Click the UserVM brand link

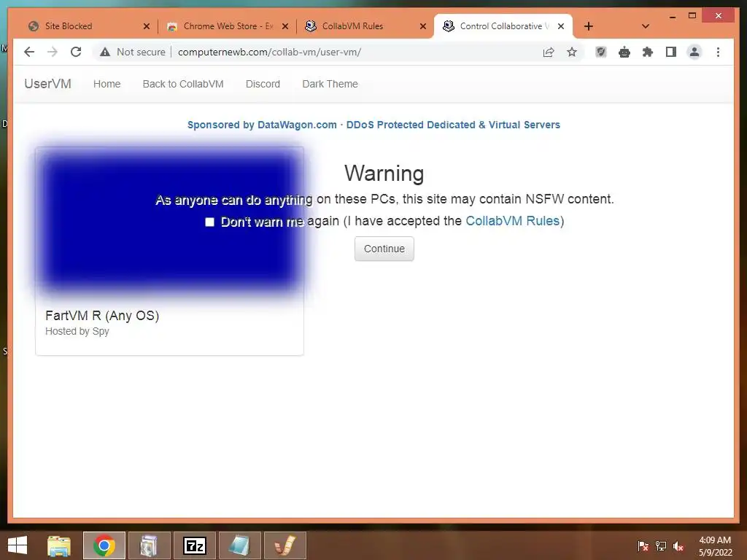[x=47, y=84]
